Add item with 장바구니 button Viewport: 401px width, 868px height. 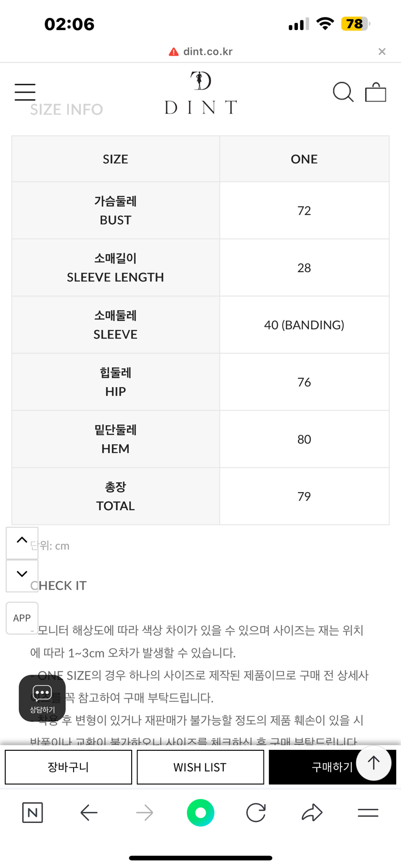(68, 767)
